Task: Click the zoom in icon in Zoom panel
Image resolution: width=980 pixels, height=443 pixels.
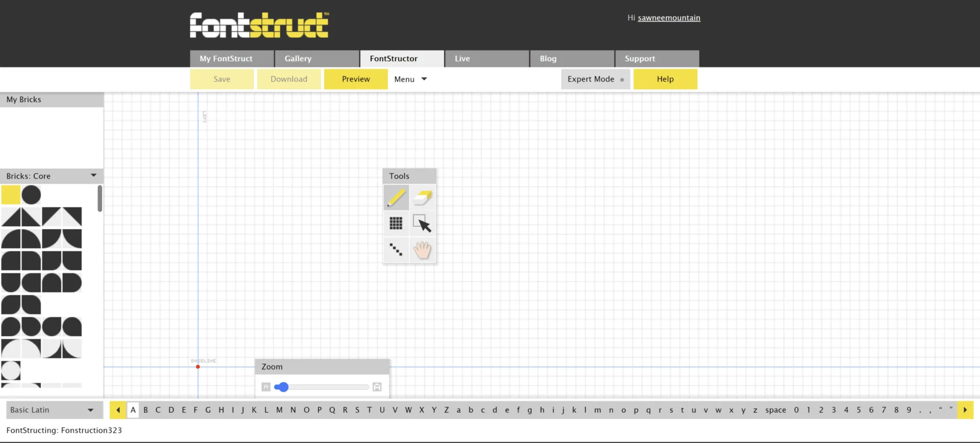Action: click(377, 387)
